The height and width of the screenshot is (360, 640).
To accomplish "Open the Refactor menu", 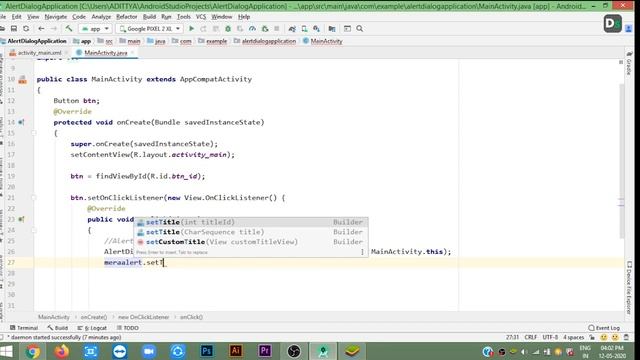I will pyautogui.click(x=127, y=17).
